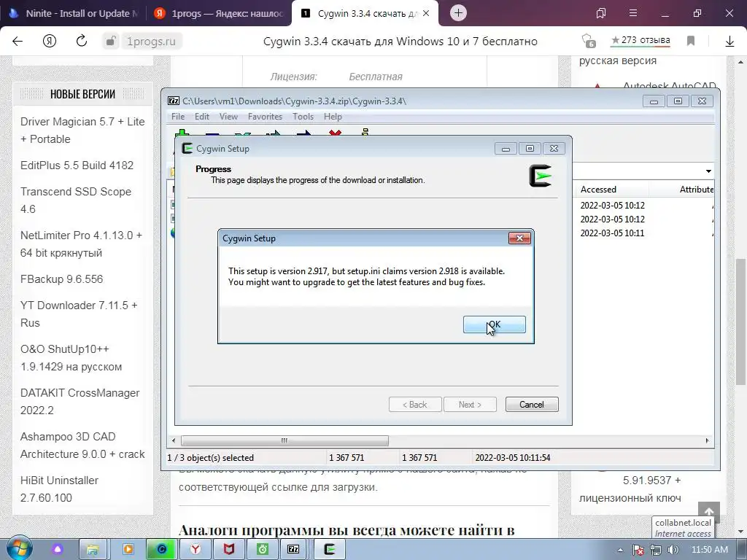Open the Favorites menu in 7-Zip
The height and width of the screenshot is (560, 747).
pos(265,117)
